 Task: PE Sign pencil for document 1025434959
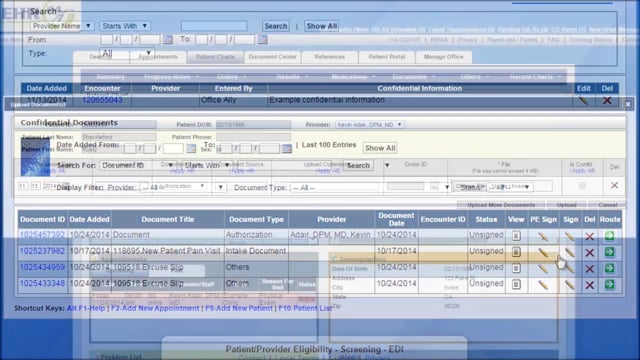pyautogui.click(x=543, y=269)
